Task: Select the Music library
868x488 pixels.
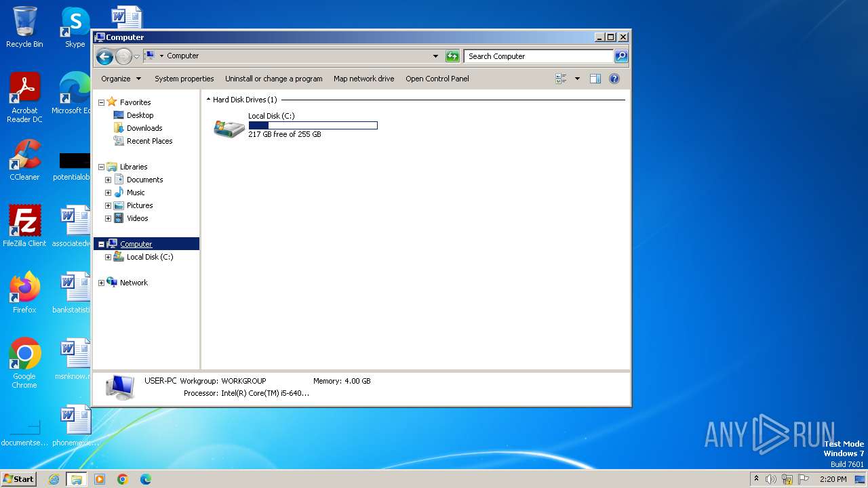Action: 136,192
